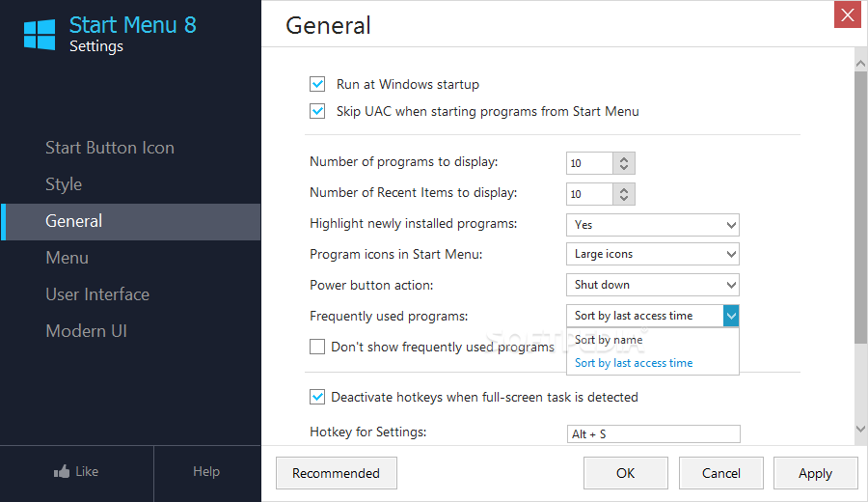The image size is (868, 502).
Task: Increase number of programs to display
Action: click(624, 159)
